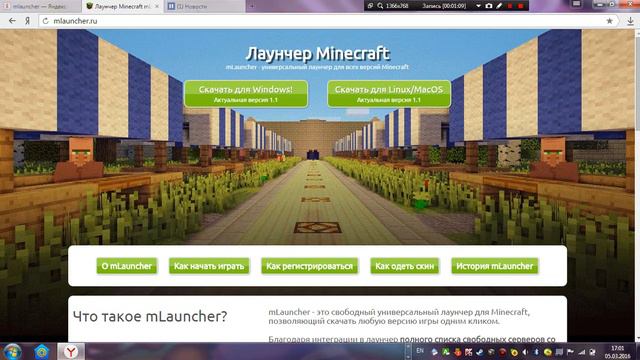Click the Лаунчер Minecraft page title
This screenshot has width=640, height=360.
point(318,53)
